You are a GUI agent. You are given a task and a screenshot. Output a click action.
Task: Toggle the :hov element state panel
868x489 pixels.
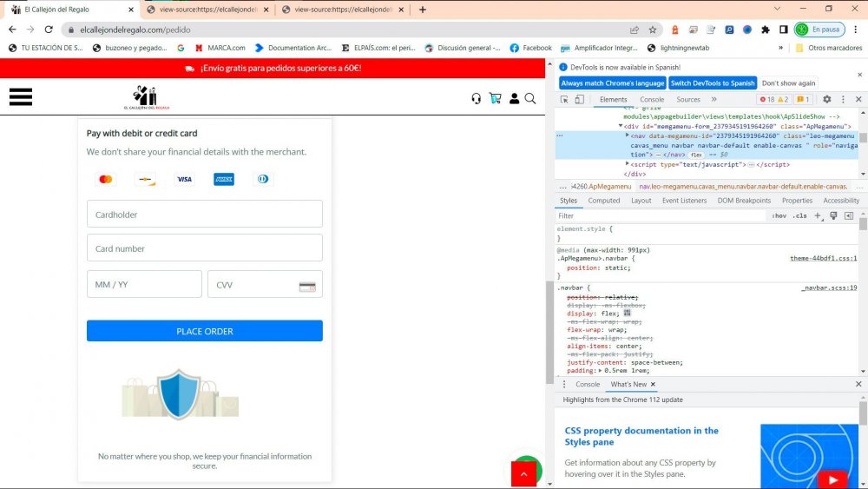(779, 216)
